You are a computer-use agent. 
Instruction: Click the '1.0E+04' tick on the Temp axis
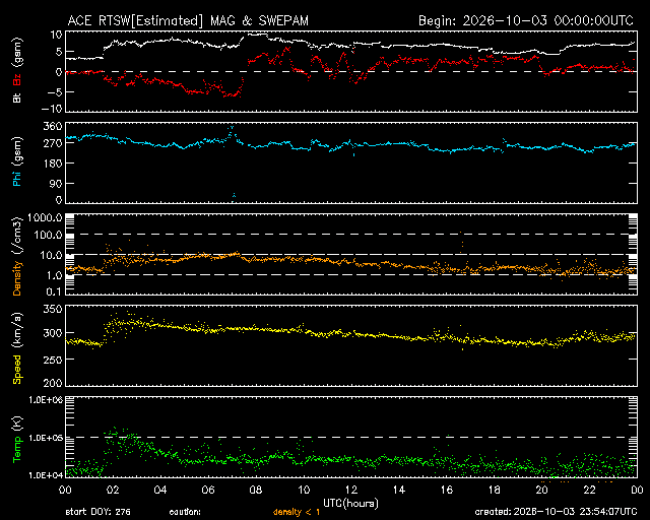[46, 475]
